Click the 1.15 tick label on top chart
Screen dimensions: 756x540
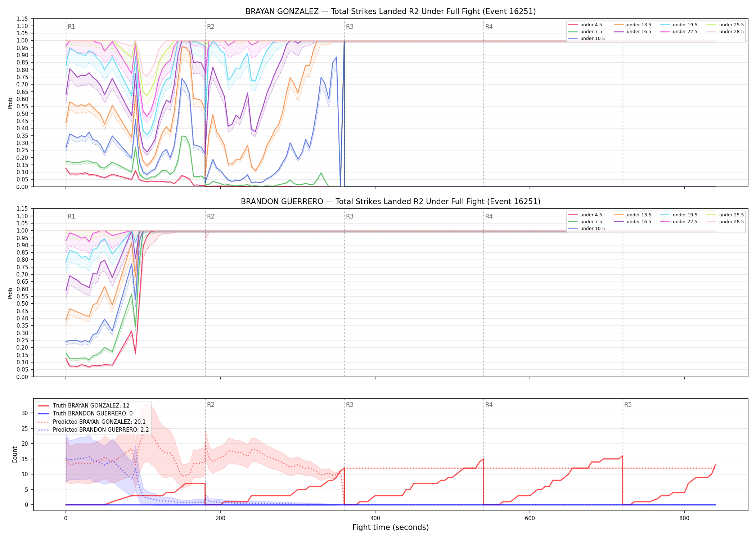pyautogui.click(x=22, y=19)
